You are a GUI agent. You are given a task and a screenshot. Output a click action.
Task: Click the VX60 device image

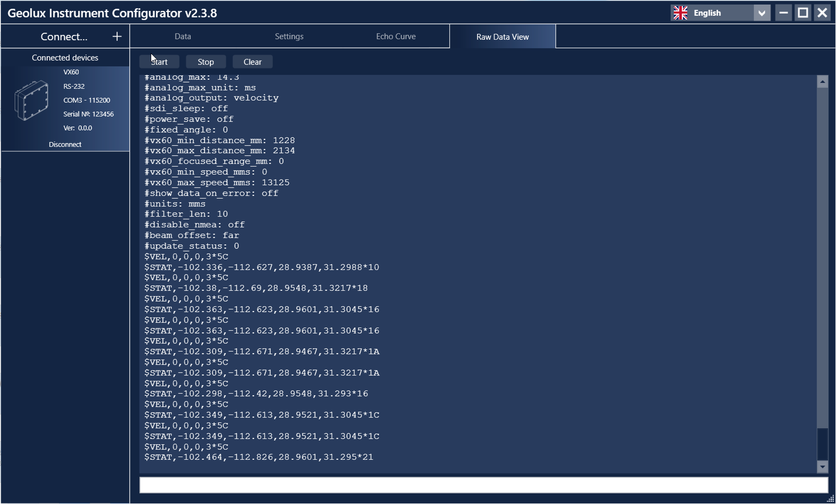click(31, 100)
